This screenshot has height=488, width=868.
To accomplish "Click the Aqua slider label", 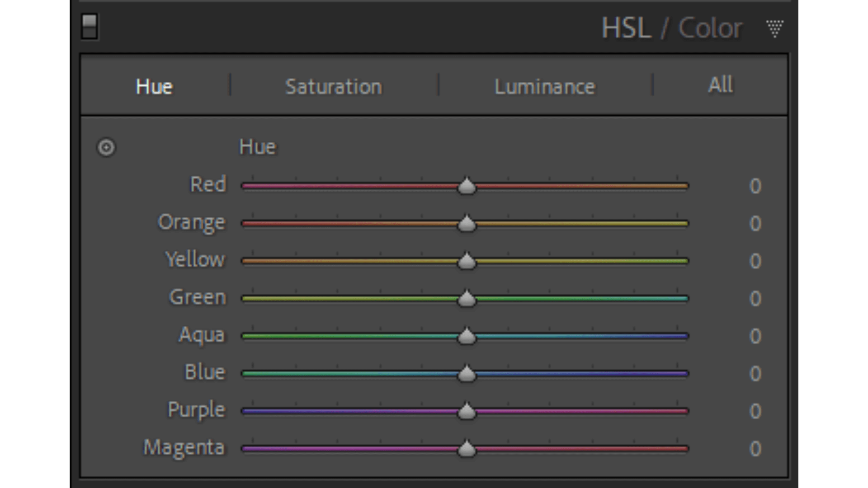I will (202, 335).
